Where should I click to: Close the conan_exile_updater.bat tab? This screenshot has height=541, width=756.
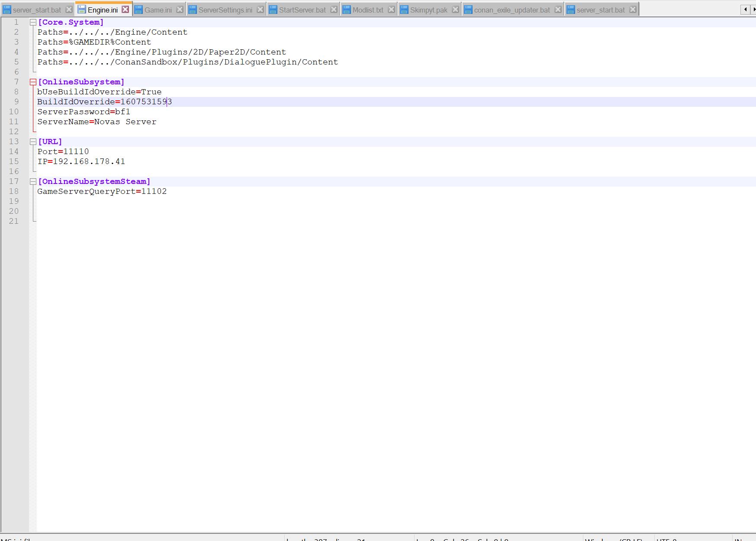pyautogui.click(x=558, y=10)
